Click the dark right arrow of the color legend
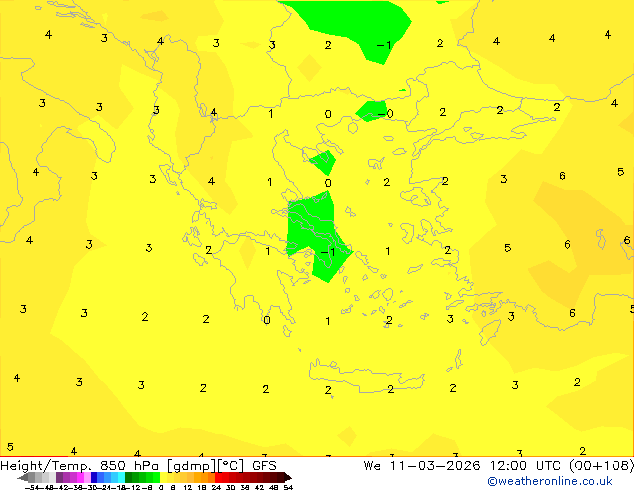Image resolution: width=634 pixels, height=490 pixels. coord(288,477)
